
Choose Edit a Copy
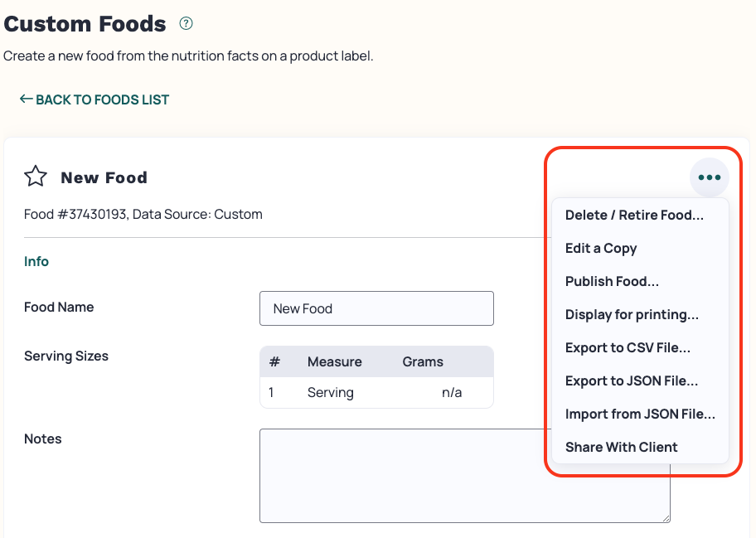point(601,248)
